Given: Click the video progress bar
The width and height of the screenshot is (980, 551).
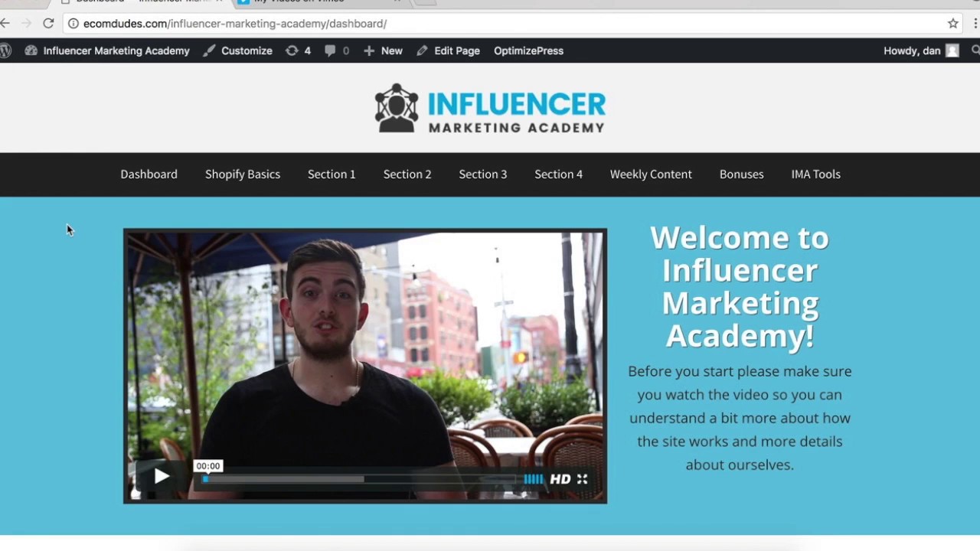Looking at the screenshot, I should pos(360,479).
